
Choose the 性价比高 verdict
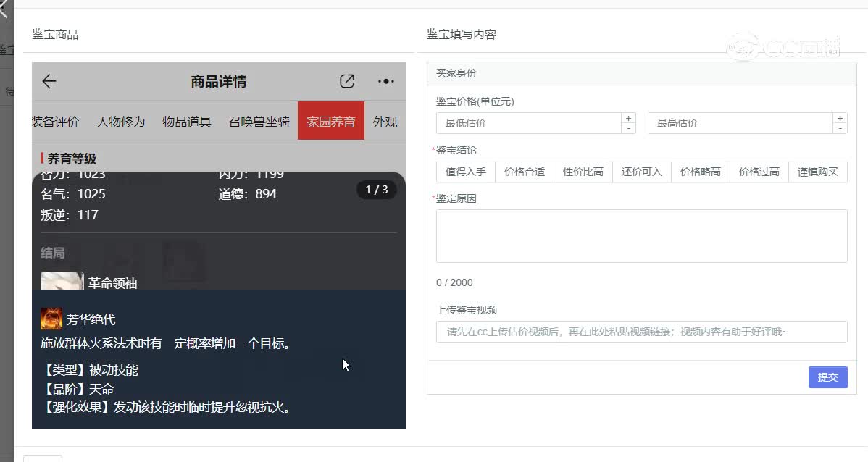point(583,172)
